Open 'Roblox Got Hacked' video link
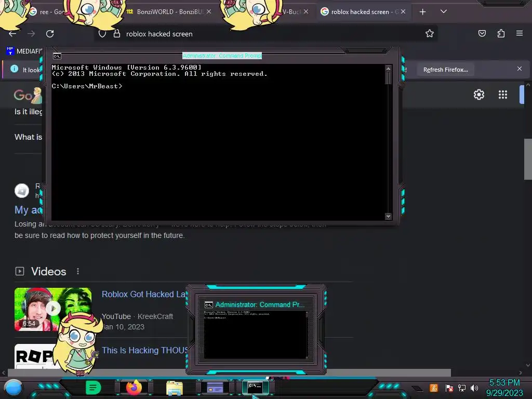Screen dimensions: 532x399 coord(143,294)
